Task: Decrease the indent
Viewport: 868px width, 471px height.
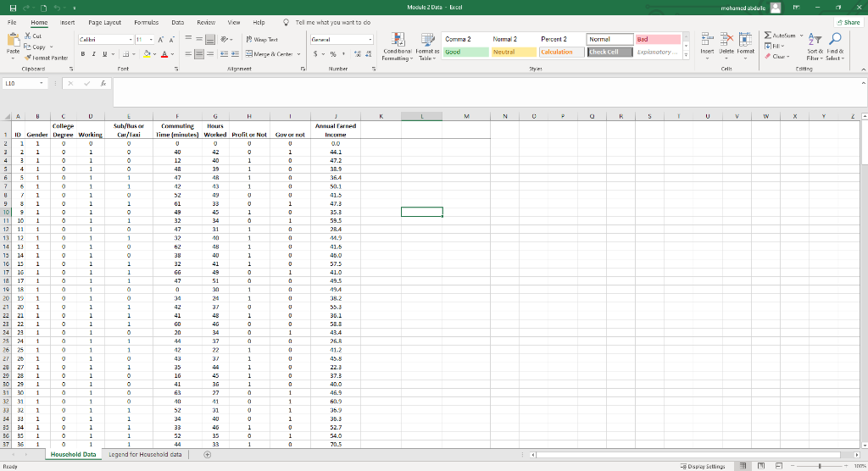Action: [x=224, y=54]
